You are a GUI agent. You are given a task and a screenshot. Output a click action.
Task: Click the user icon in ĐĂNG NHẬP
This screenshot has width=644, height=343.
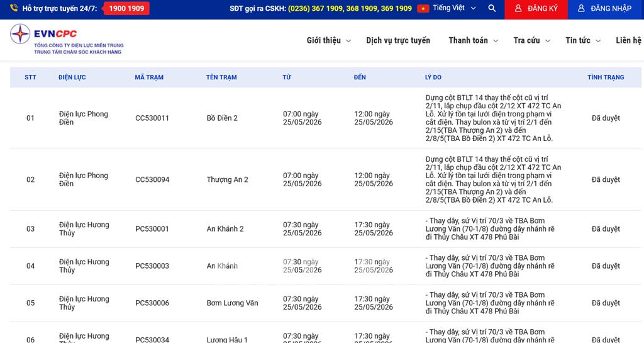(581, 8)
